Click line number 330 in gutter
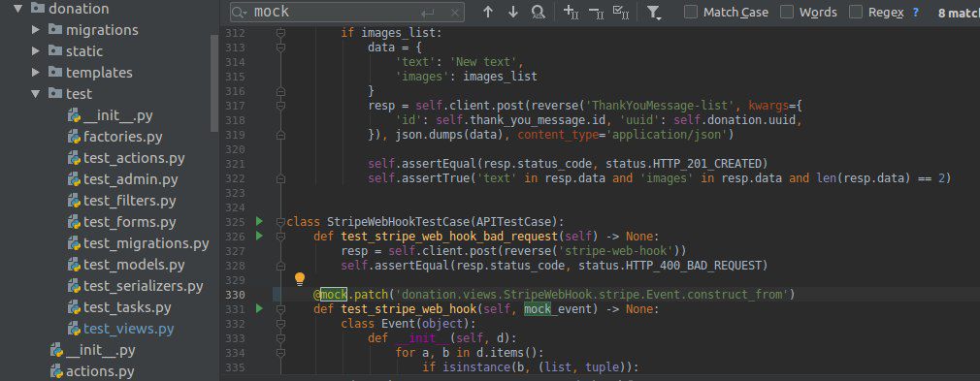Image resolution: width=980 pixels, height=381 pixels. (235, 294)
